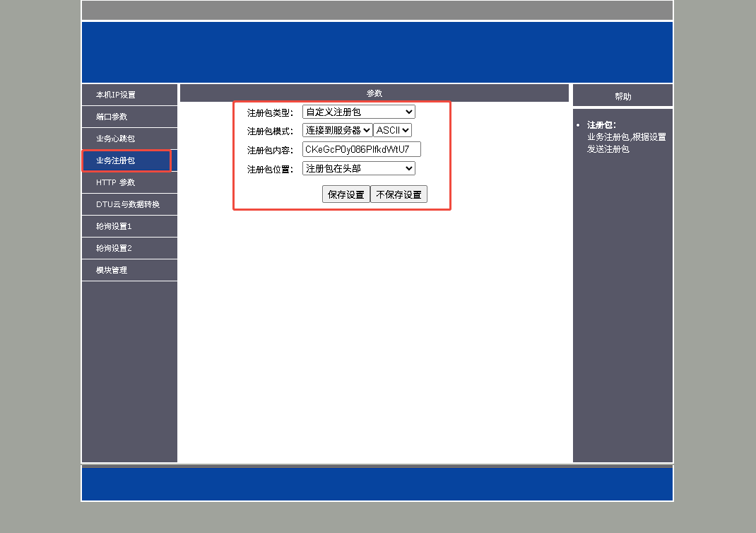Click the 参数 panel header
The width and height of the screenshot is (756, 533).
click(x=374, y=93)
